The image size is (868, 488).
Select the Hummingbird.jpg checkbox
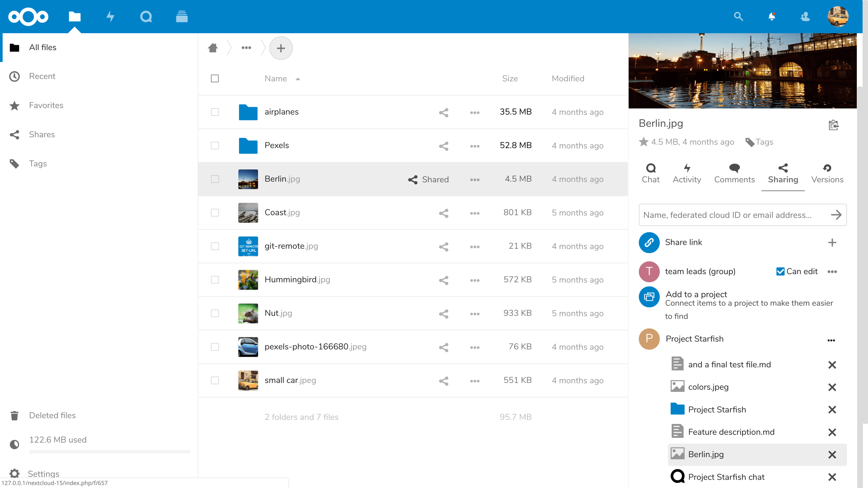(215, 280)
